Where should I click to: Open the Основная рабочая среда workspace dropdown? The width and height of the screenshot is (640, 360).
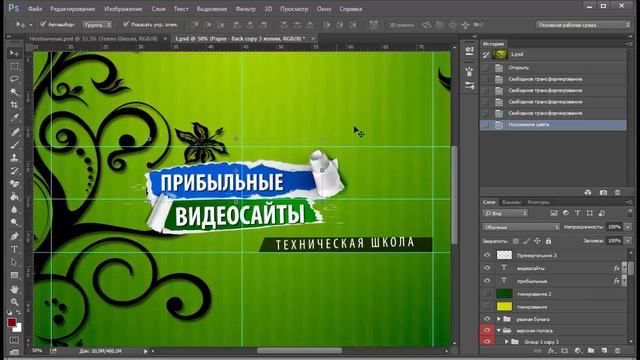[583, 25]
